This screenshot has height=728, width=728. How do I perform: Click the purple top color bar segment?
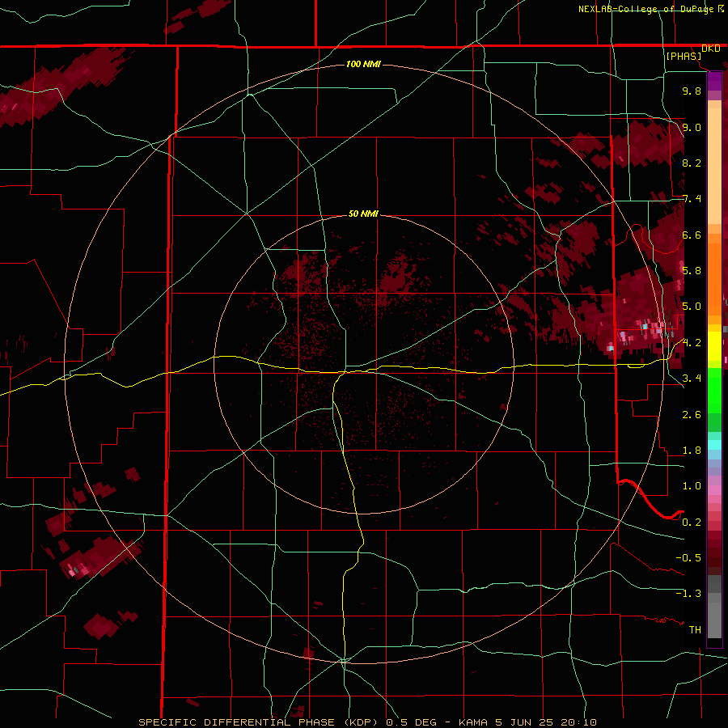click(714, 81)
